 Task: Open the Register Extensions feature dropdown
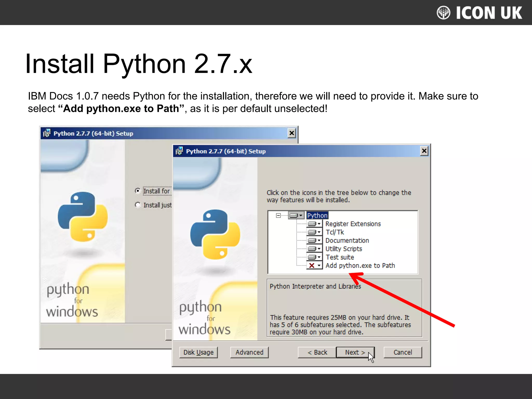(315, 224)
